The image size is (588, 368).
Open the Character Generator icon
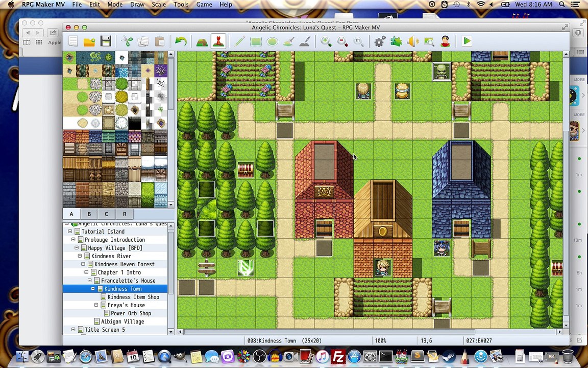pos(445,41)
